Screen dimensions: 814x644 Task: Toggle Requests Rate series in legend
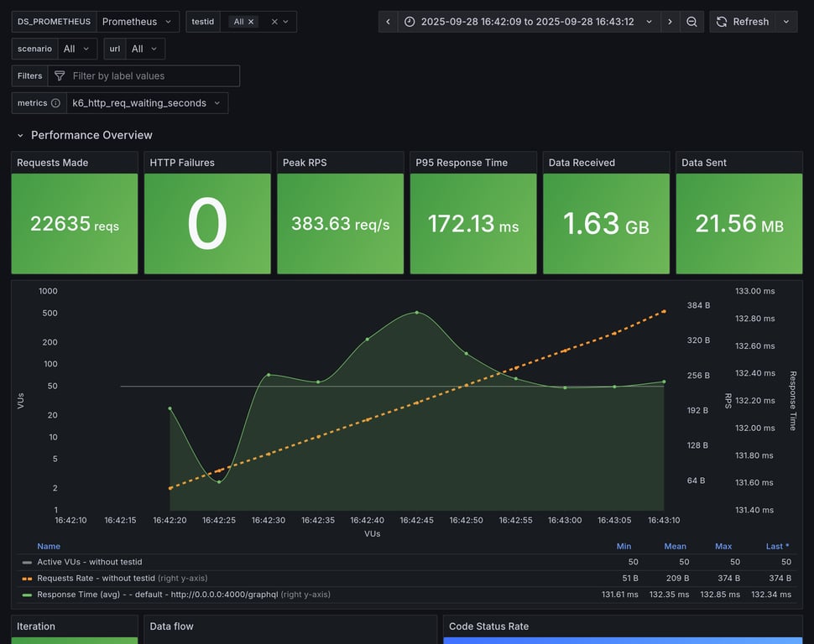pos(96,578)
